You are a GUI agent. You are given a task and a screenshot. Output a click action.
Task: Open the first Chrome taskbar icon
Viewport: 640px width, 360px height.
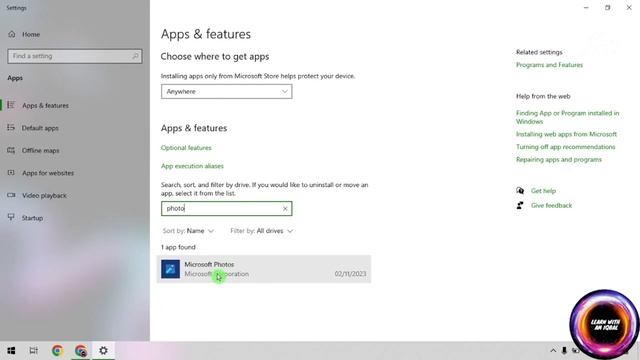pyautogui.click(x=58, y=351)
